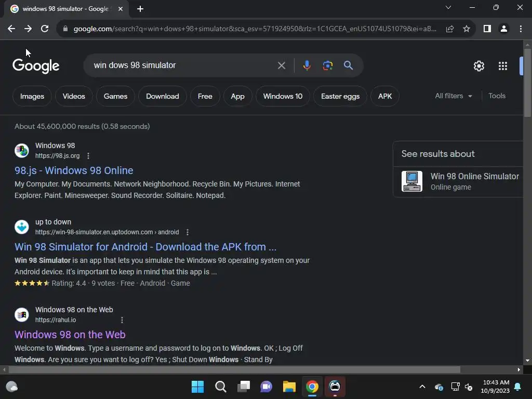Image resolution: width=532 pixels, height=399 pixels.
Task: Open the Windows 98 on the Web result
Action: point(70,335)
